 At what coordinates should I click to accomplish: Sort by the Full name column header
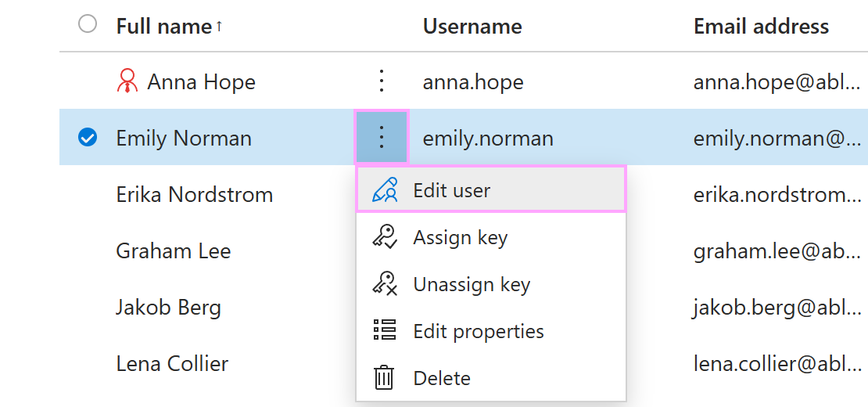coord(164,26)
